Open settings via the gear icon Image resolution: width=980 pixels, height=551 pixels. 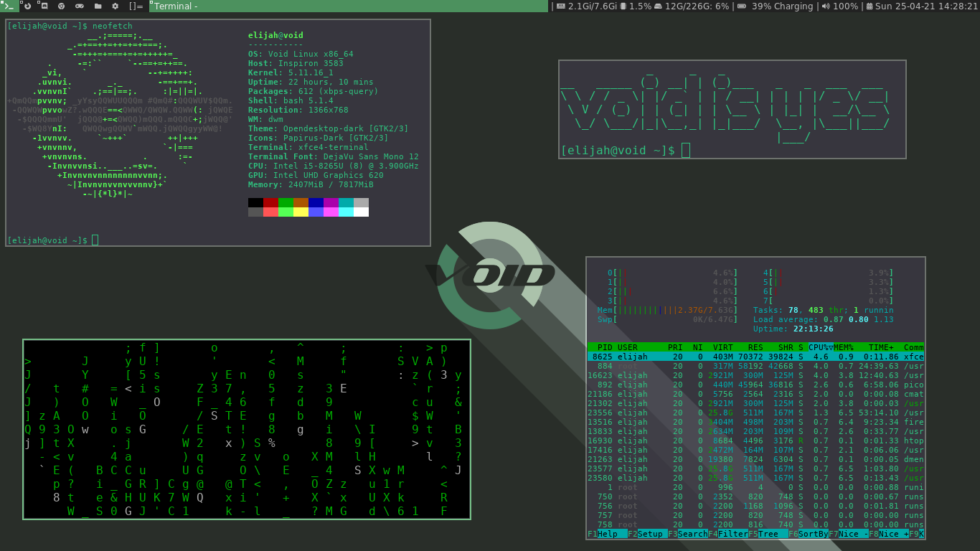[x=116, y=6]
